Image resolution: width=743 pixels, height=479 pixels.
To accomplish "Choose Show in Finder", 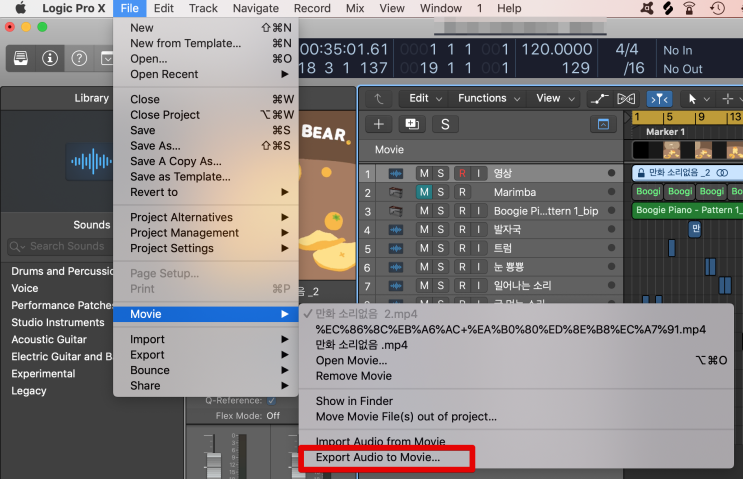I will pyautogui.click(x=516, y=401).
